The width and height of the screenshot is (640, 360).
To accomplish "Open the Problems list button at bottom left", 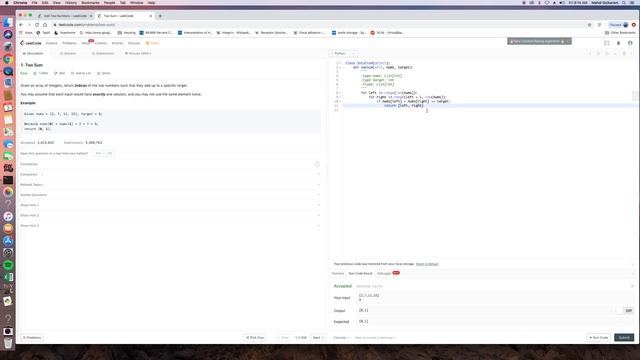I will (x=32, y=338).
